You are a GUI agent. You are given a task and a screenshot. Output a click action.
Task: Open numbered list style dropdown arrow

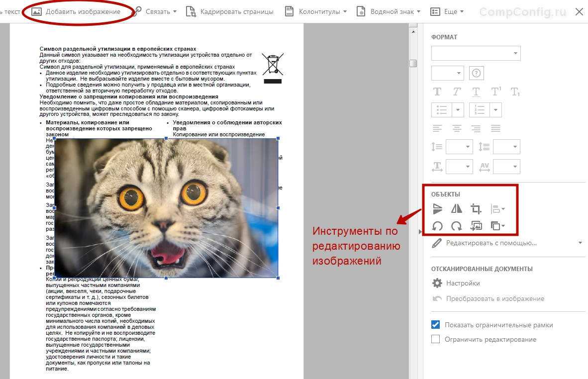pos(496,110)
